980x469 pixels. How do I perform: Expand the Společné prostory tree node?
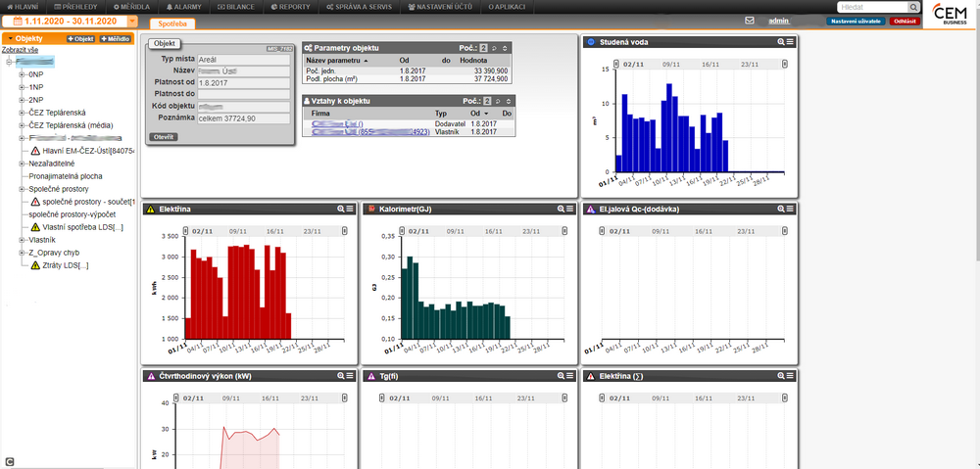click(x=22, y=189)
